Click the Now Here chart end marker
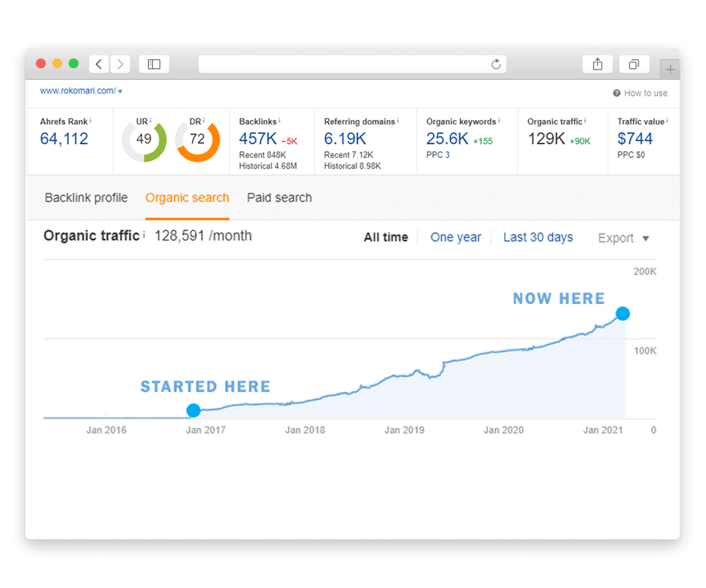Screen dimensions: 706x588 pyautogui.click(x=623, y=314)
